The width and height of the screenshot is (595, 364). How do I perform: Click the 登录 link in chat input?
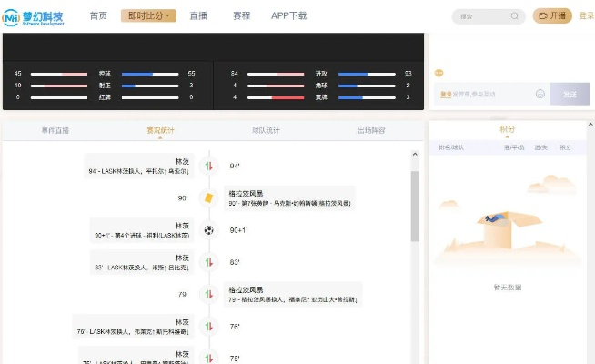tap(446, 94)
